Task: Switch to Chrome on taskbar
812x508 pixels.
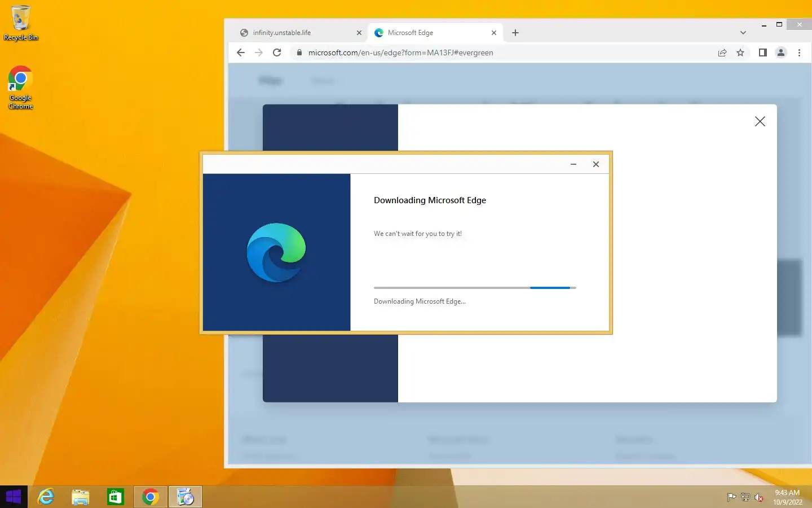Action: pyautogui.click(x=151, y=497)
